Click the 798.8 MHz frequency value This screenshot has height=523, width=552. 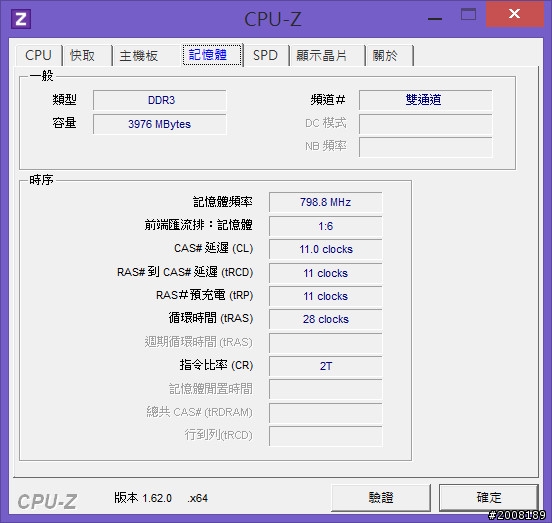tap(326, 202)
